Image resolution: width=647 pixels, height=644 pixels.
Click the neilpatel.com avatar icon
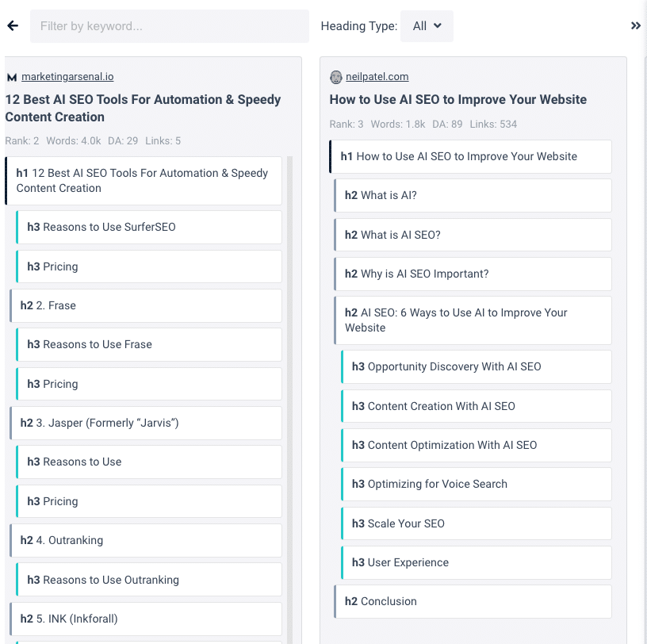pos(336,77)
